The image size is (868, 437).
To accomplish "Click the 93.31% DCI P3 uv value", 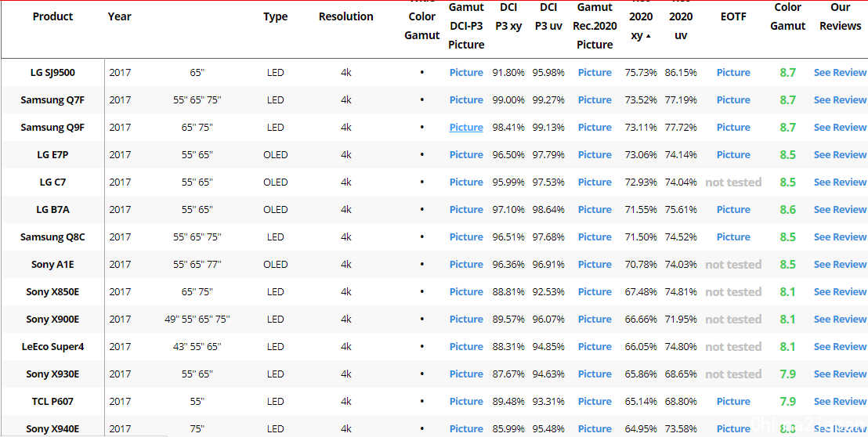I will [x=548, y=402].
